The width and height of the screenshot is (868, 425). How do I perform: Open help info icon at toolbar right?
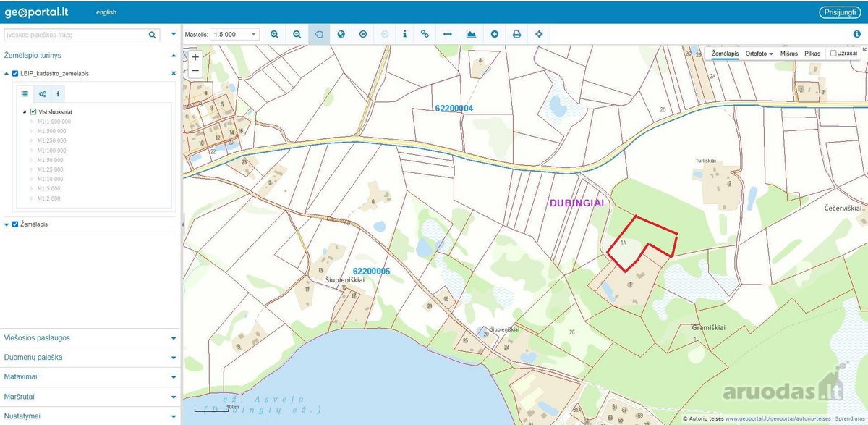(856, 34)
